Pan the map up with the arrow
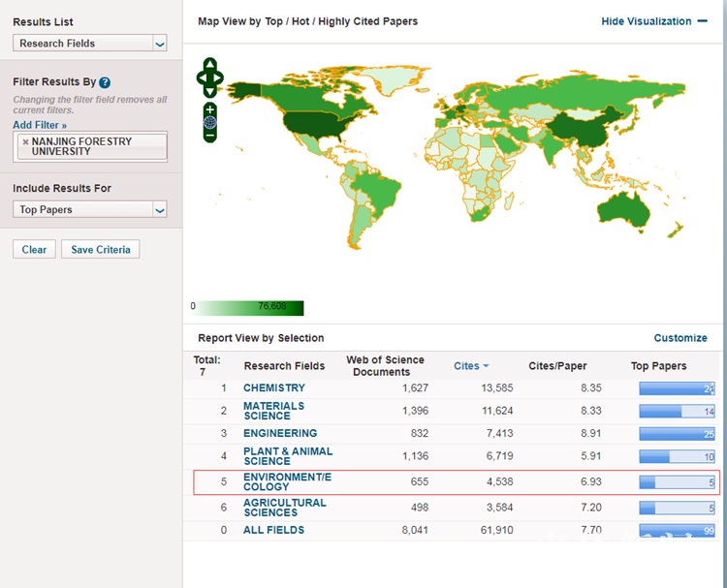The height and width of the screenshot is (588, 727). (210, 65)
